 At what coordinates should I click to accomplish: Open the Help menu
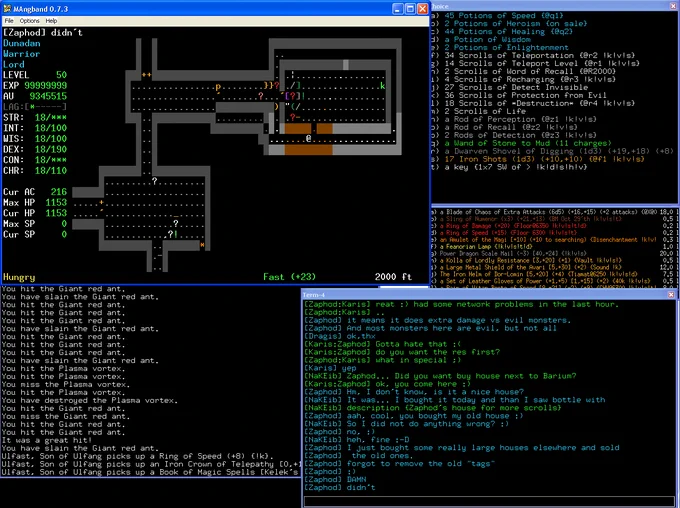pyautogui.click(x=51, y=20)
